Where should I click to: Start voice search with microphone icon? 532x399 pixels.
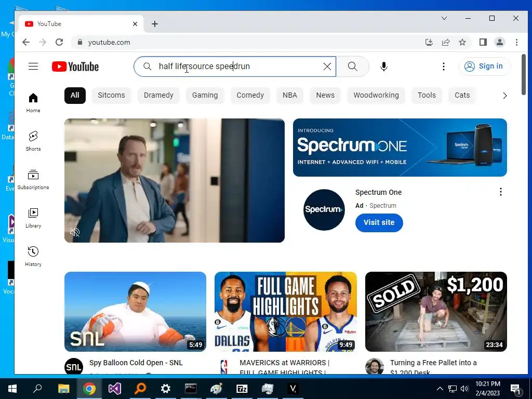(384, 66)
